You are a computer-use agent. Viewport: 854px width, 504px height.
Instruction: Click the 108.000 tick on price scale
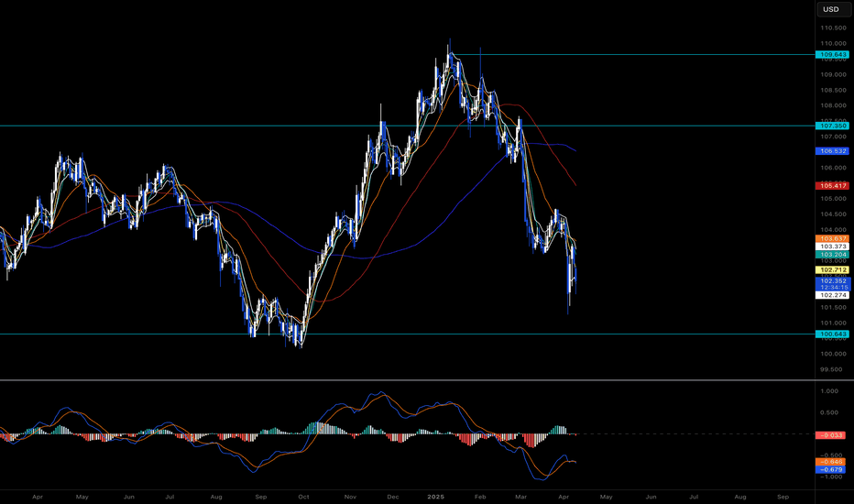[833, 105]
